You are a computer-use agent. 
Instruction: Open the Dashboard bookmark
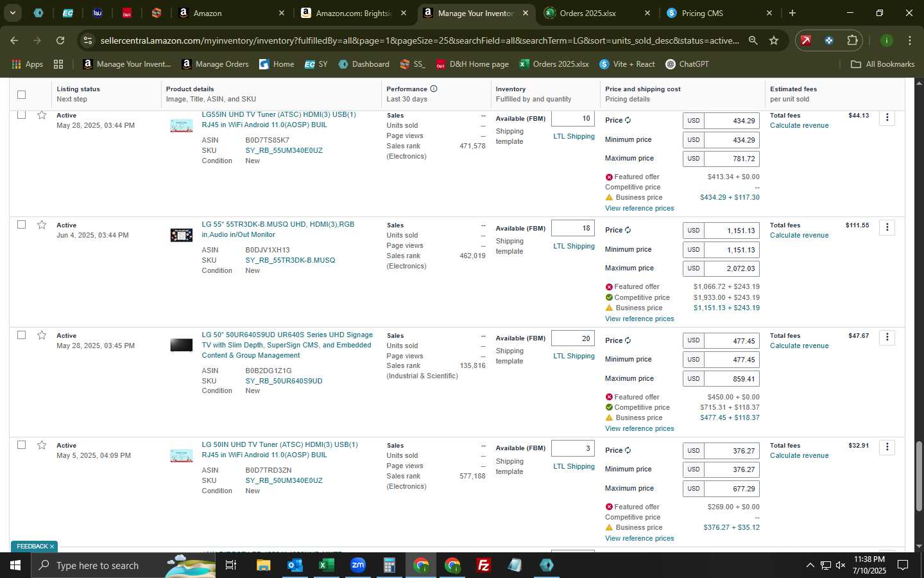point(364,64)
